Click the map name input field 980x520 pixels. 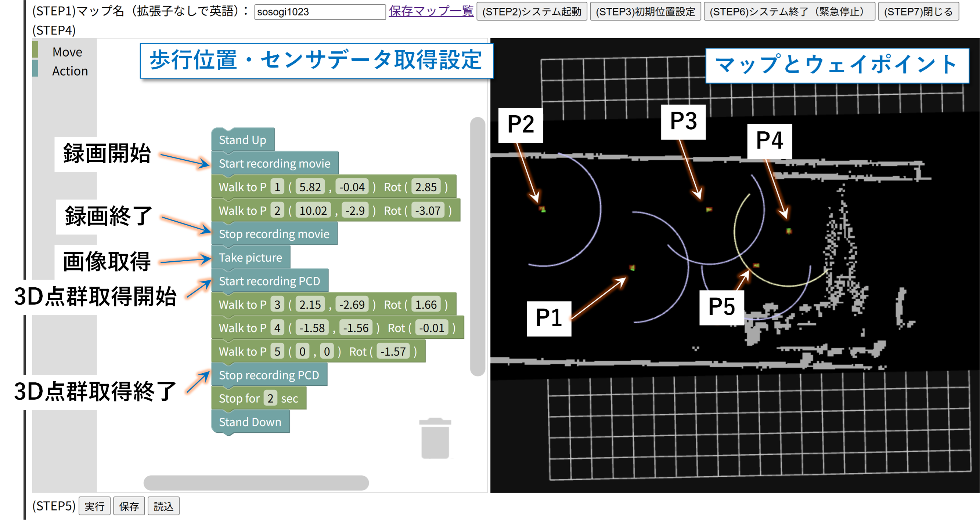tap(320, 12)
